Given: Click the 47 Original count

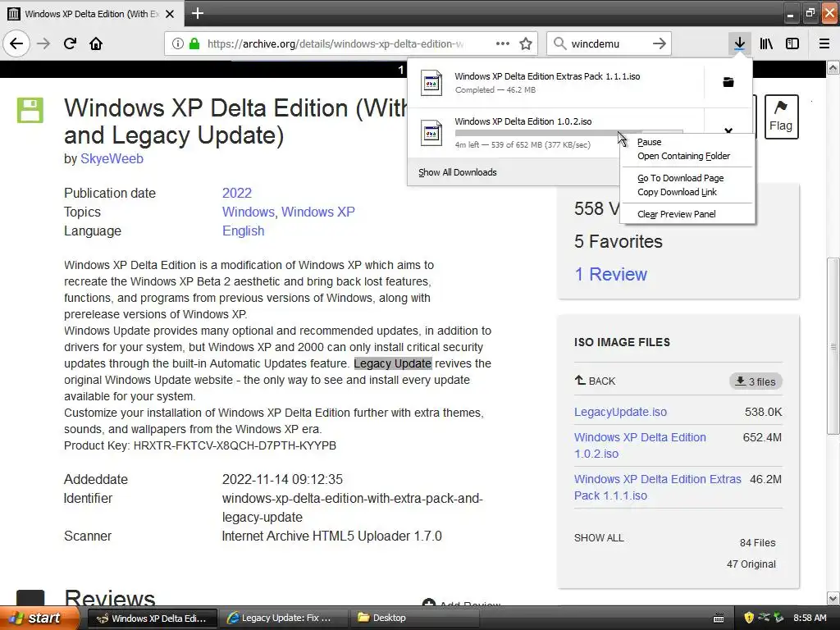Looking at the screenshot, I should click(x=751, y=564).
